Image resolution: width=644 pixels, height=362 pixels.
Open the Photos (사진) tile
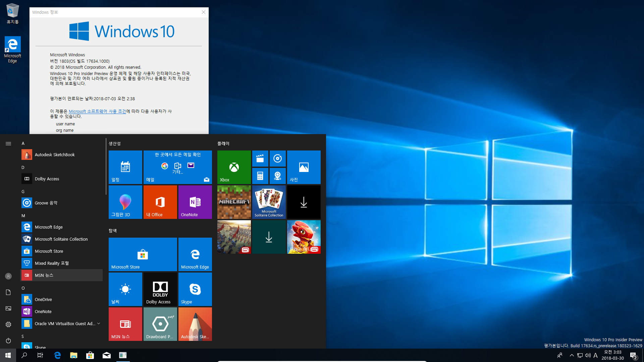coord(304,167)
